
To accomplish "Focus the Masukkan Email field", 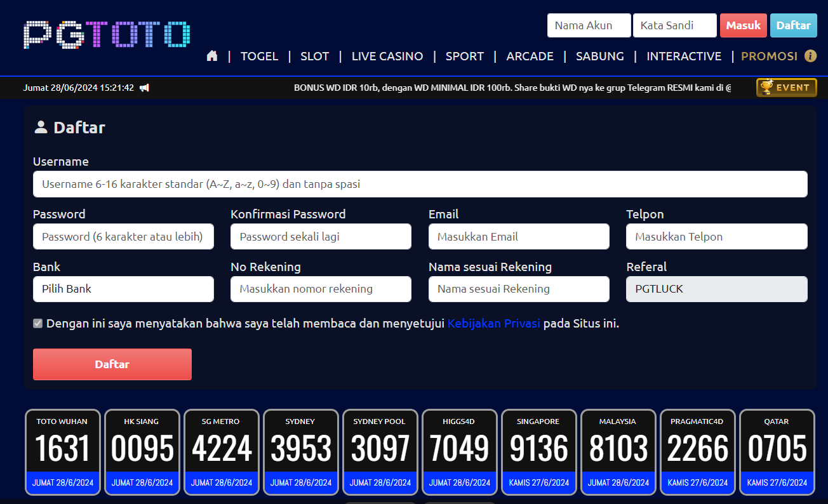I will pyautogui.click(x=519, y=237).
